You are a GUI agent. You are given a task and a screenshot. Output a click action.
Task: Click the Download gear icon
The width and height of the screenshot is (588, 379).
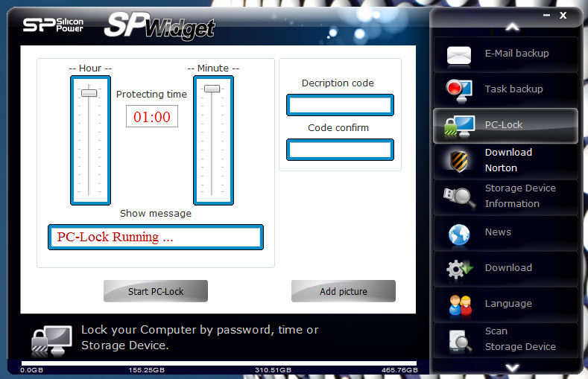pos(459,269)
